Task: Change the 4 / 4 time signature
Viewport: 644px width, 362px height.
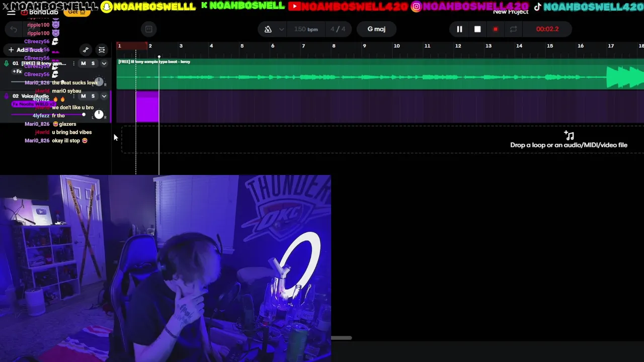Action: [338, 29]
